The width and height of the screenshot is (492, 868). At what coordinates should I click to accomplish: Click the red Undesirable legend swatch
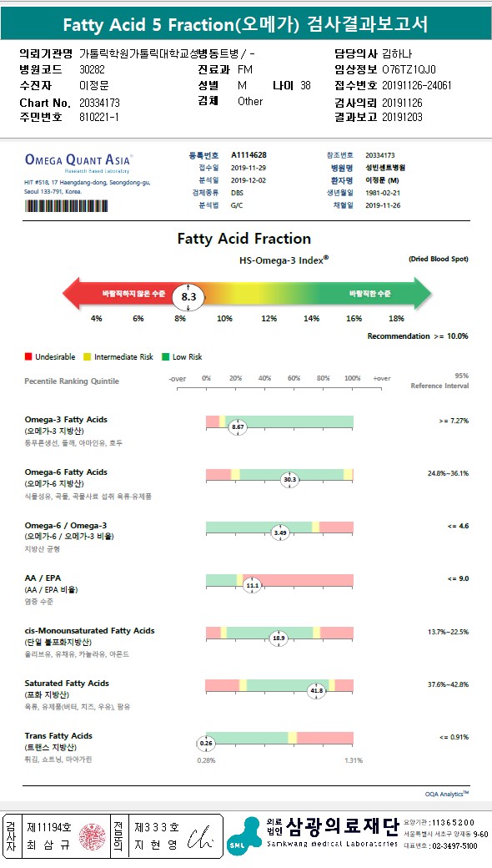click(x=28, y=357)
